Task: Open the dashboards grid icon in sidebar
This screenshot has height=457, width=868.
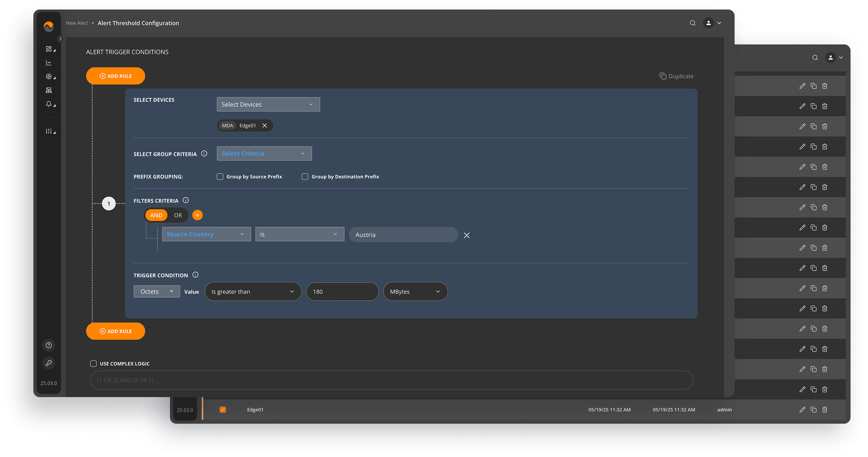Action: pyautogui.click(x=49, y=49)
